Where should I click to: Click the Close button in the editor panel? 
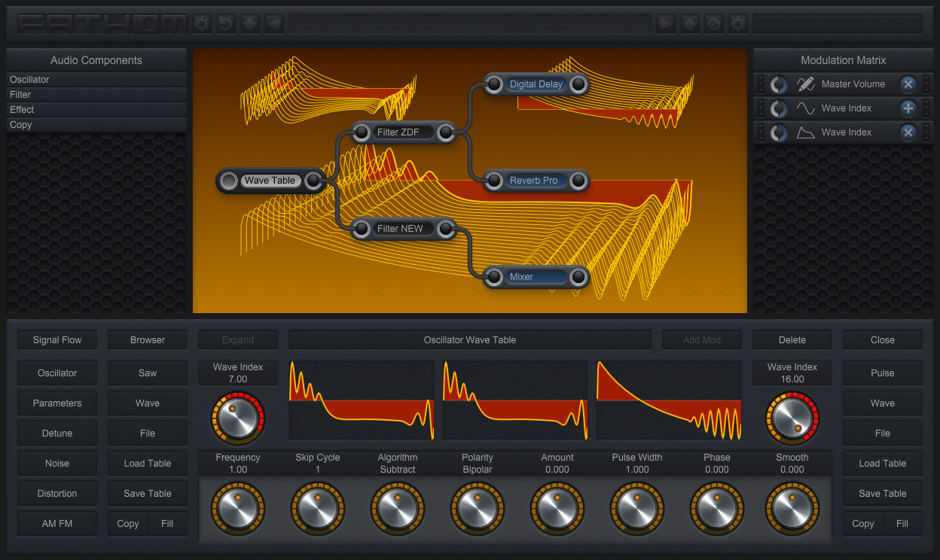[x=883, y=340]
